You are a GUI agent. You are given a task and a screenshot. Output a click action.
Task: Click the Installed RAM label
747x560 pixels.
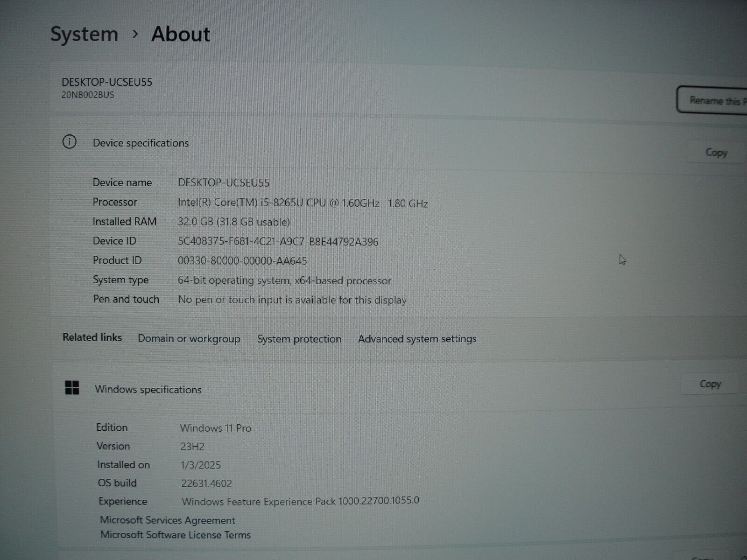[125, 222]
